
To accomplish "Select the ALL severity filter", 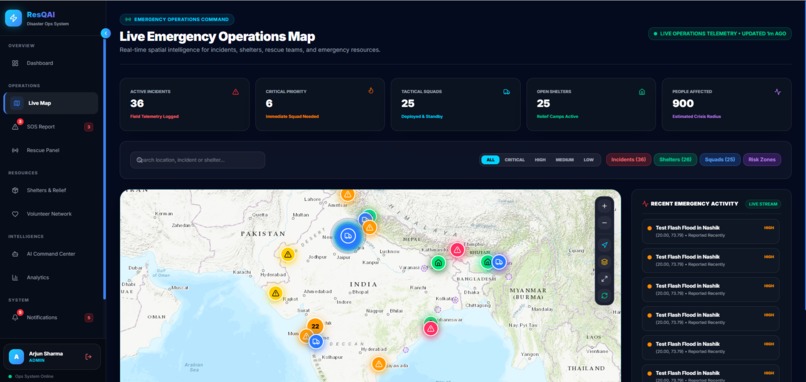I will tap(490, 160).
